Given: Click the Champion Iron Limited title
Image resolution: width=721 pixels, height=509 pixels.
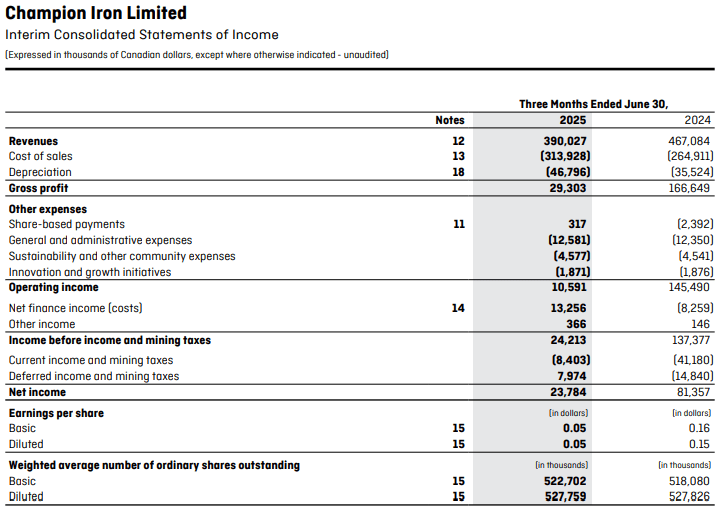Looking at the screenshot, I should [x=96, y=14].
